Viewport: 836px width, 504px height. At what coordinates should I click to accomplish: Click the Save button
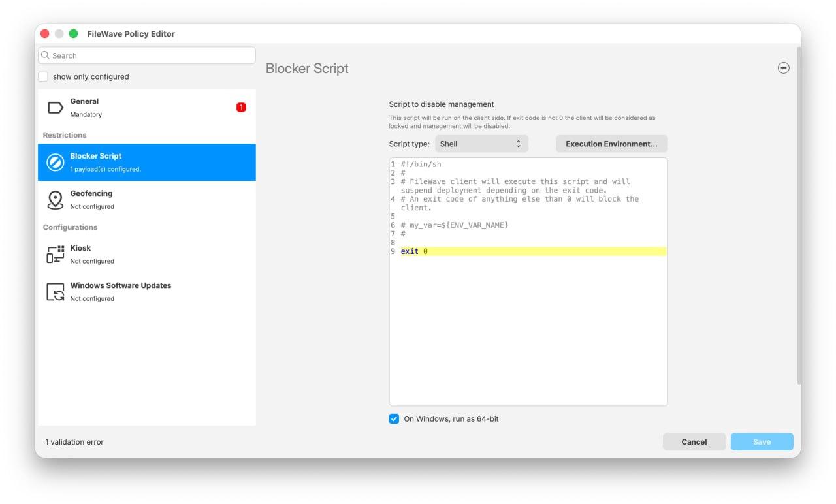click(762, 442)
